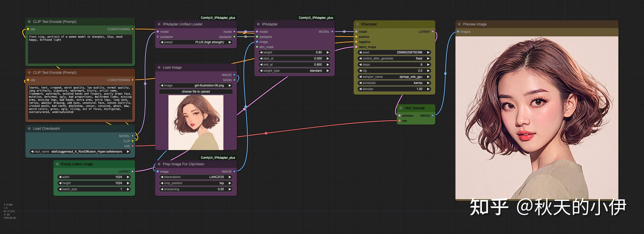644x234 pixels.
Task: Click the vae input port on VAE Decode
Action: (x=399, y=121)
